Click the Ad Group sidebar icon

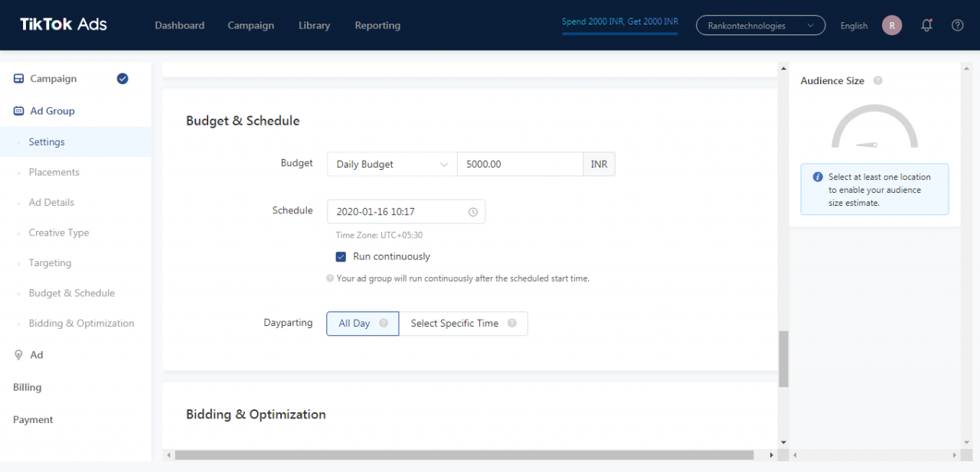(x=19, y=111)
